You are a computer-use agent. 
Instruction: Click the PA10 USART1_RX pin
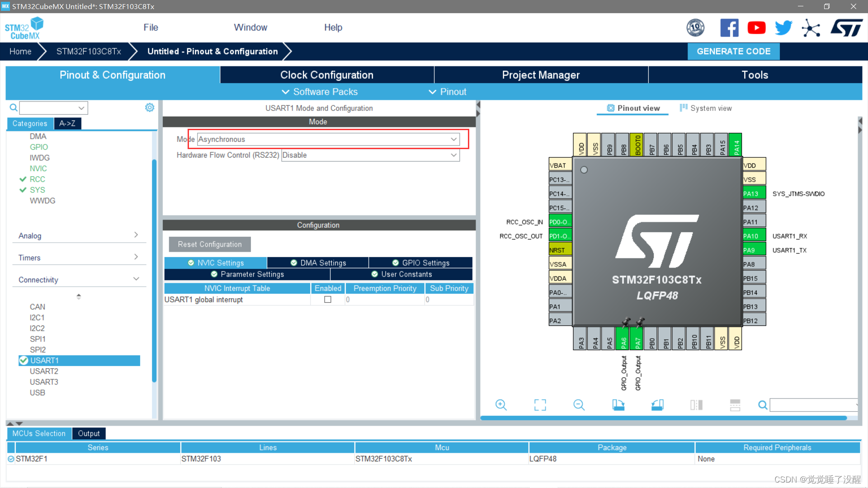coord(754,236)
